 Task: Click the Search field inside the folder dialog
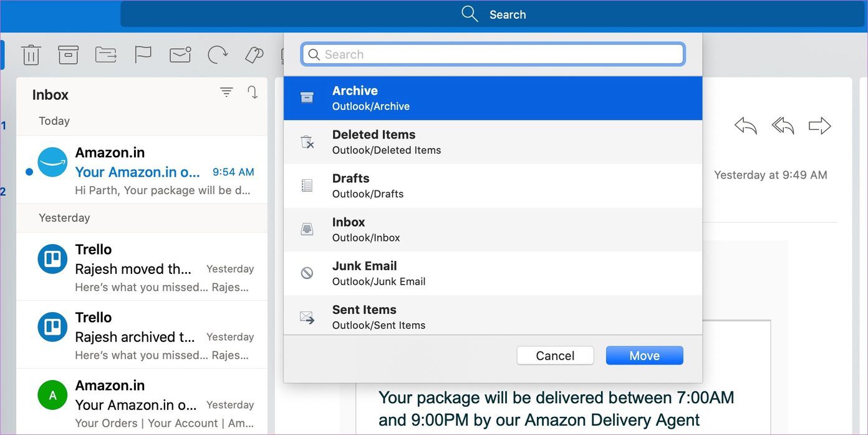(x=493, y=54)
